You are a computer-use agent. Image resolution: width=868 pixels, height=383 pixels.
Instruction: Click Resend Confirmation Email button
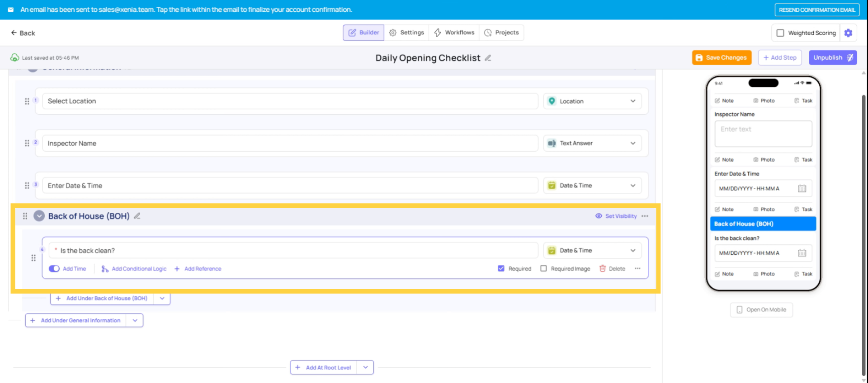click(x=816, y=9)
